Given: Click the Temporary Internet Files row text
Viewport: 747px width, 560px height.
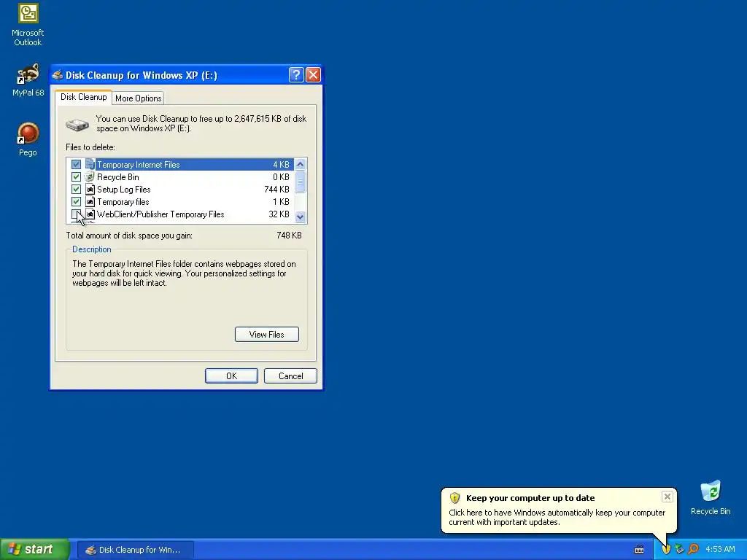Looking at the screenshot, I should click(x=138, y=164).
